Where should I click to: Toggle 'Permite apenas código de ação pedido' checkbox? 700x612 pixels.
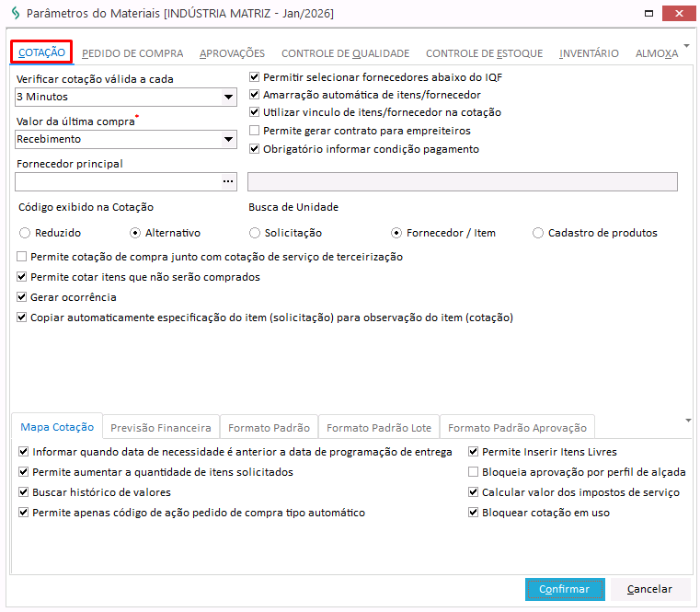click(x=23, y=513)
